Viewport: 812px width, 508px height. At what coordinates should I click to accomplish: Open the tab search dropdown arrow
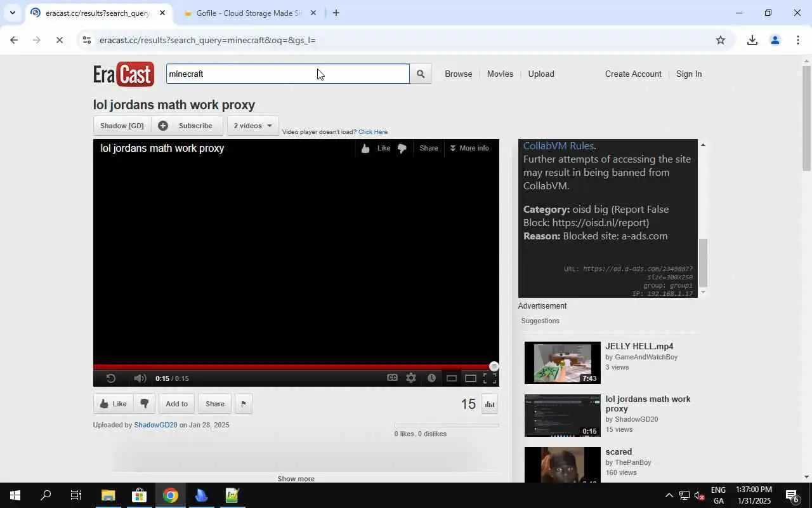coord(12,13)
